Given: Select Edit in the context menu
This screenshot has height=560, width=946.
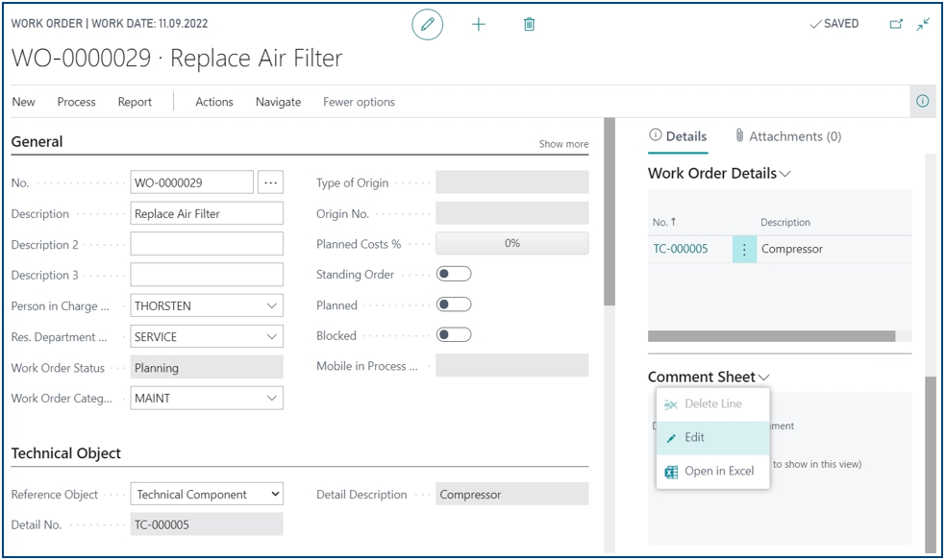Looking at the screenshot, I should pyautogui.click(x=712, y=438).
